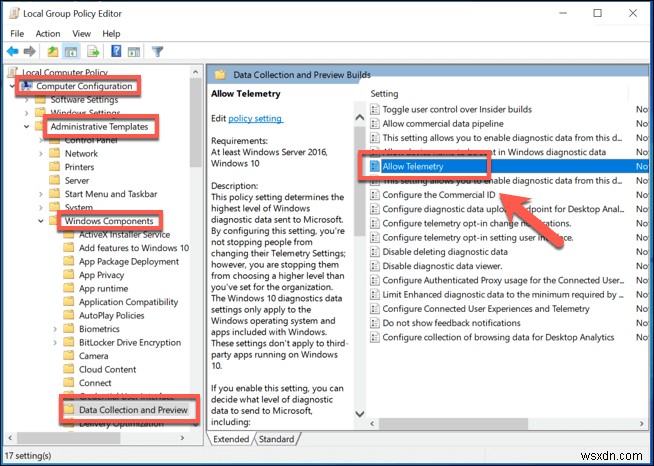The height and width of the screenshot is (466, 654).
Task: Click the policy icon beside Configure the Commercial ID
Action: (x=375, y=195)
